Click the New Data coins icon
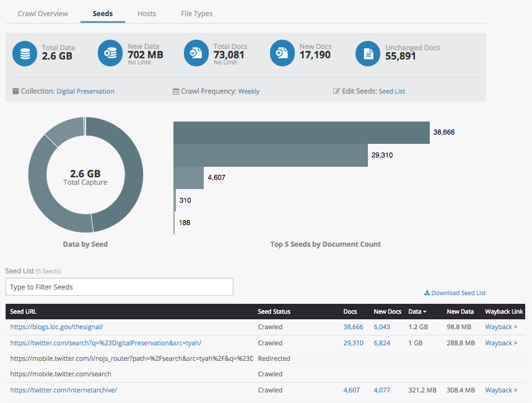Image resolution: width=532 pixels, height=403 pixels. pyautogui.click(x=110, y=54)
